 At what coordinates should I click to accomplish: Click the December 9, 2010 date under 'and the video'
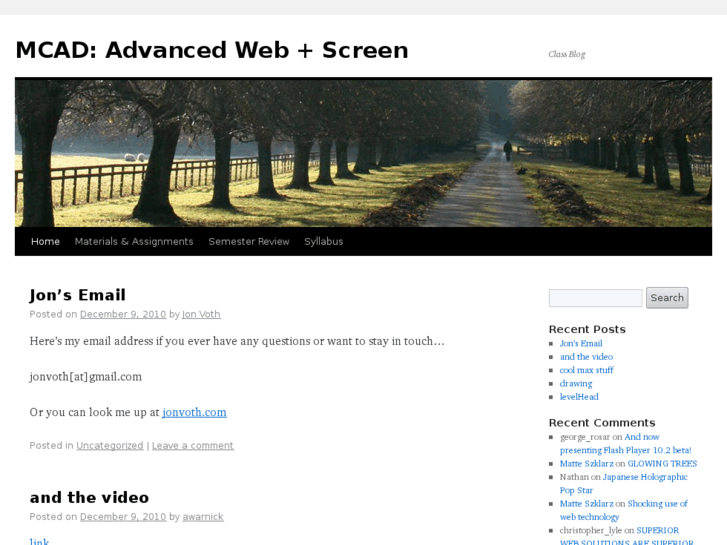pyautogui.click(x=123, y=516)
